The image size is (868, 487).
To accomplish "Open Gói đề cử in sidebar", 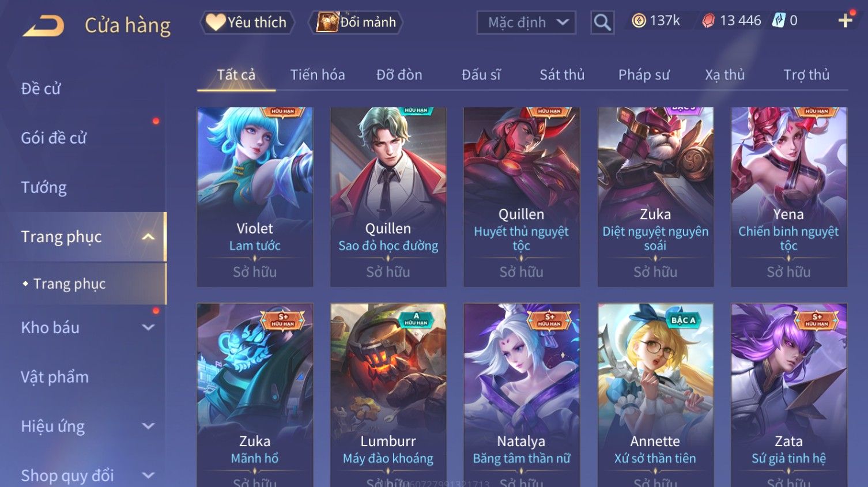I will pos(54,138).
